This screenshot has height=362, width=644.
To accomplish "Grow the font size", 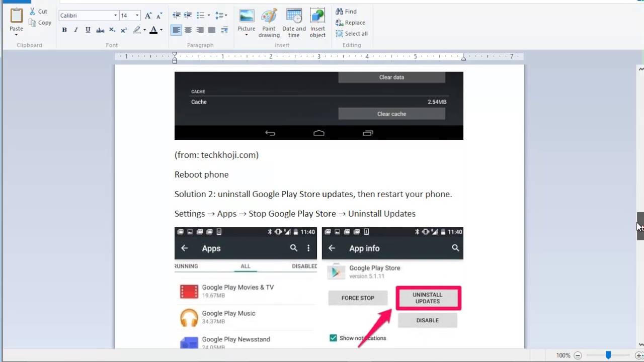I will tap(148, 16).
